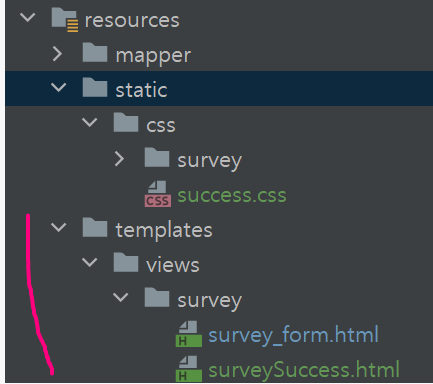Image resolution: width=433 pixels, height=384 pixels.
Task: Expand the survey folder under css
Action: (119, 159)
